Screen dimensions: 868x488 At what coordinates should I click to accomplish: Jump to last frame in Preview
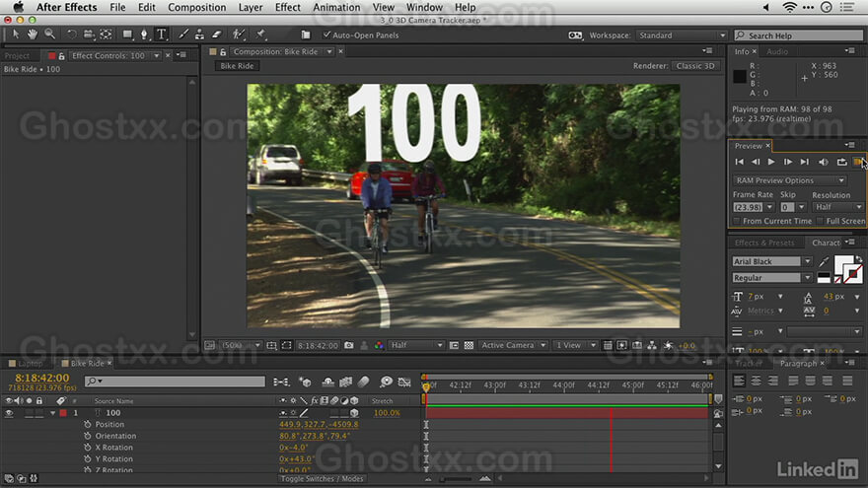[x=804, y=162]
